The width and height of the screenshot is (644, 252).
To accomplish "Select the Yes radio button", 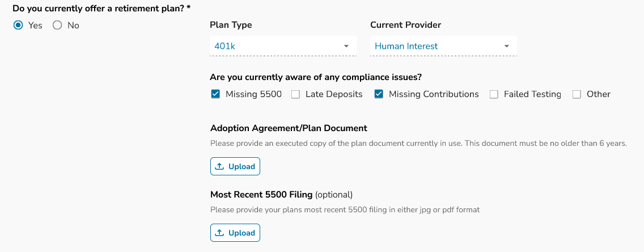I will [x=18, y=26].
